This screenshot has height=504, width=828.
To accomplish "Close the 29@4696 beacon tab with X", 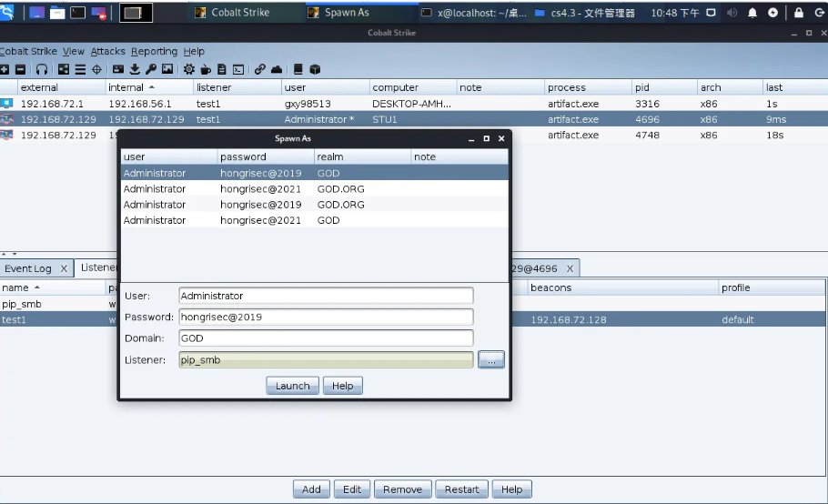I will point(570,268).
